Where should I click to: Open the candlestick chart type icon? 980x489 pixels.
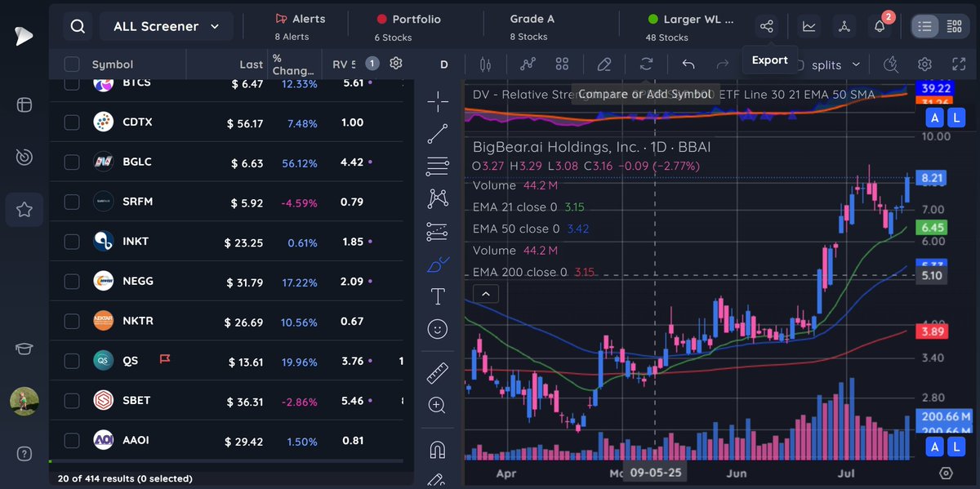pos(486,64)
